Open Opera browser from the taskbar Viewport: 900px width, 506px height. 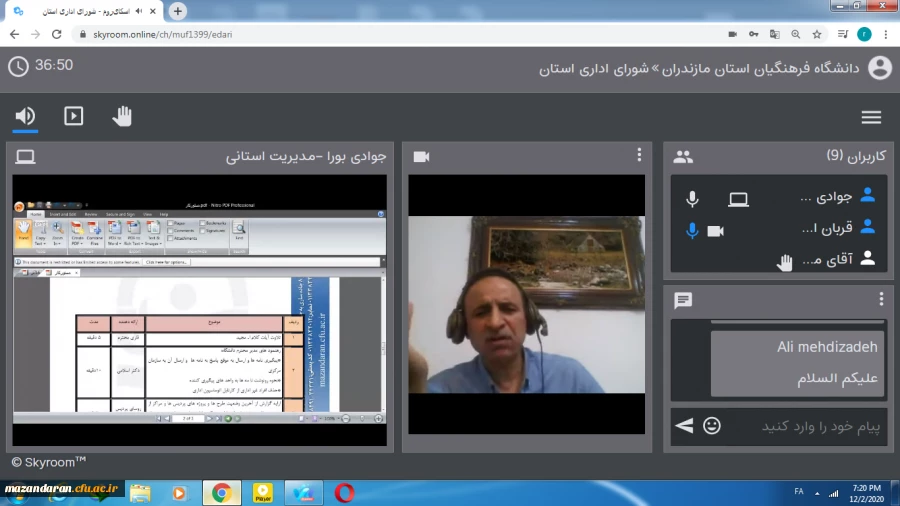[x=344, y=492]
